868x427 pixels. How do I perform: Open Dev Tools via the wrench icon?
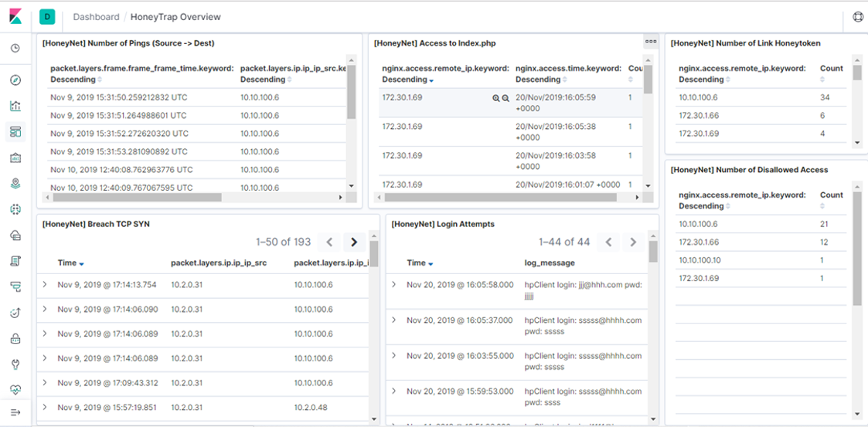(15, 364)
